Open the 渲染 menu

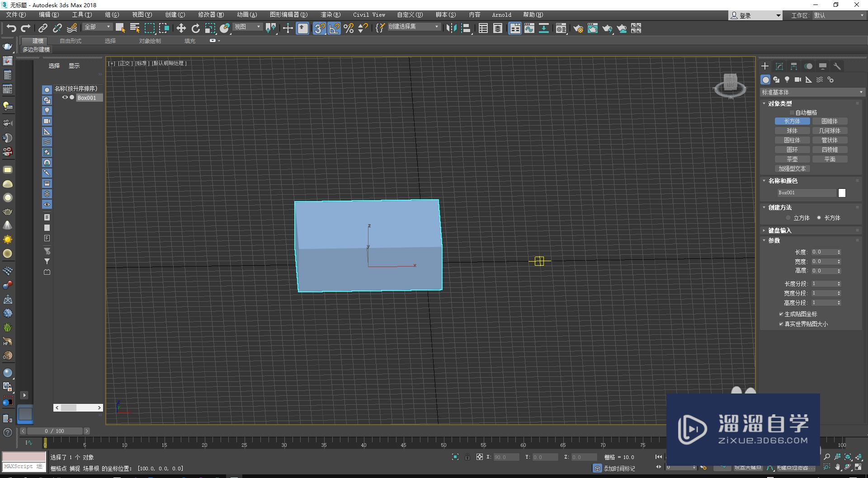[330, 15]
